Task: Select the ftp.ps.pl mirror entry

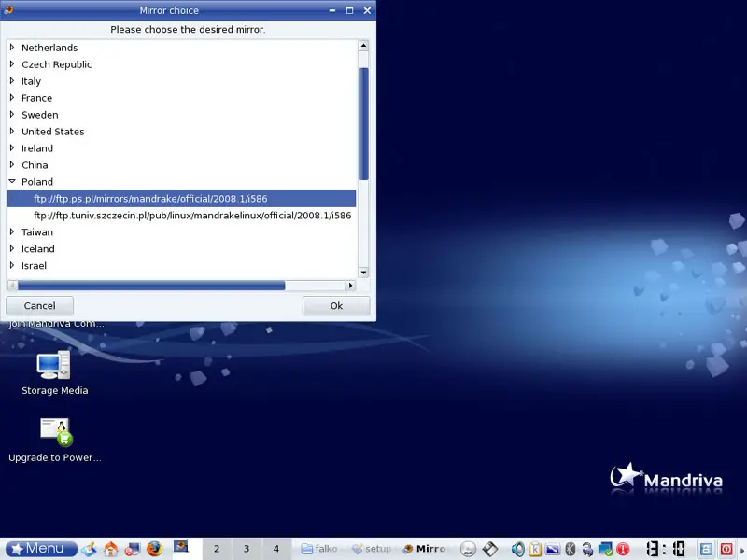Action: (x=181, y=199)
